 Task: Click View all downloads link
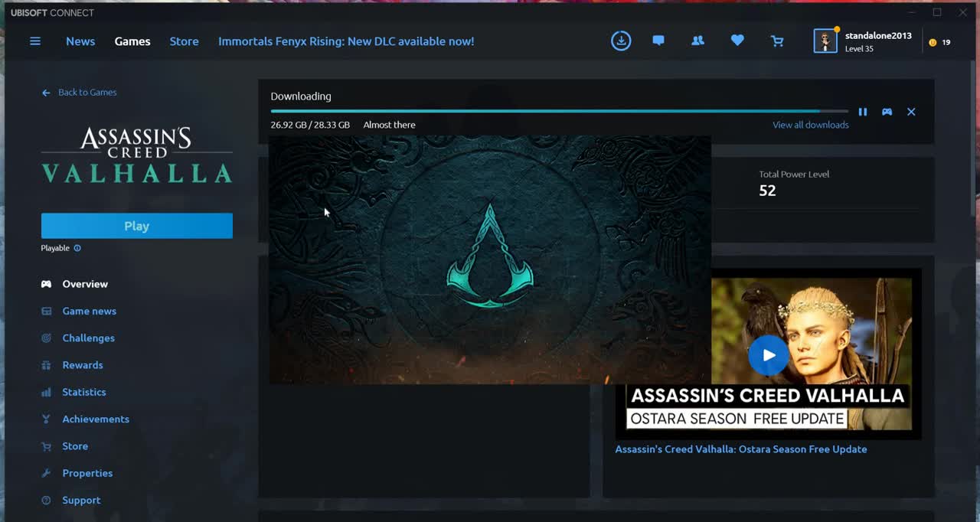(810, 125)
